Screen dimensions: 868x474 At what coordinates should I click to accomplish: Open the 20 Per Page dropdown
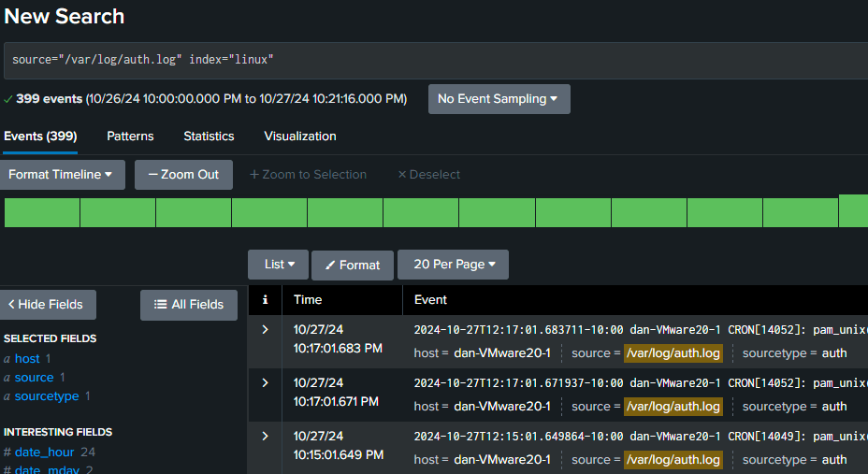coord(453,265)
